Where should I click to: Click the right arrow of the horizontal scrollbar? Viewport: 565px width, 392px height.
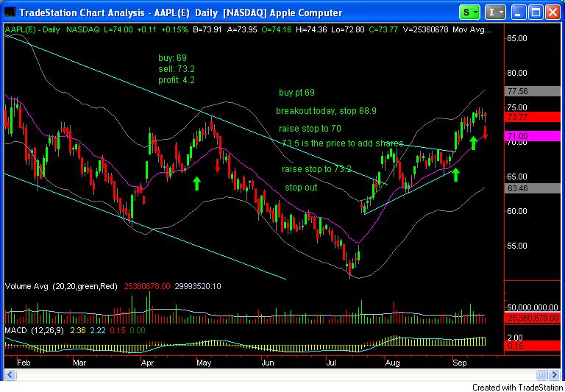point(555,374)
